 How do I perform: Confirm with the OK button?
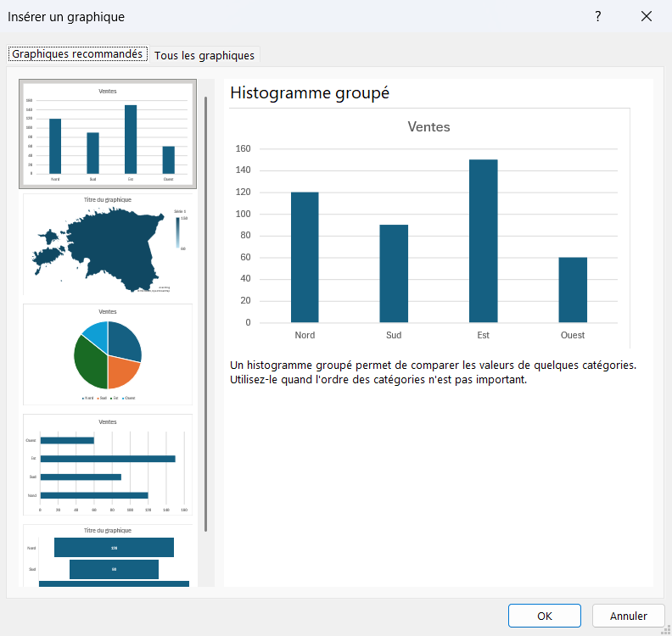pyautogui.click(x=544, y=616)
